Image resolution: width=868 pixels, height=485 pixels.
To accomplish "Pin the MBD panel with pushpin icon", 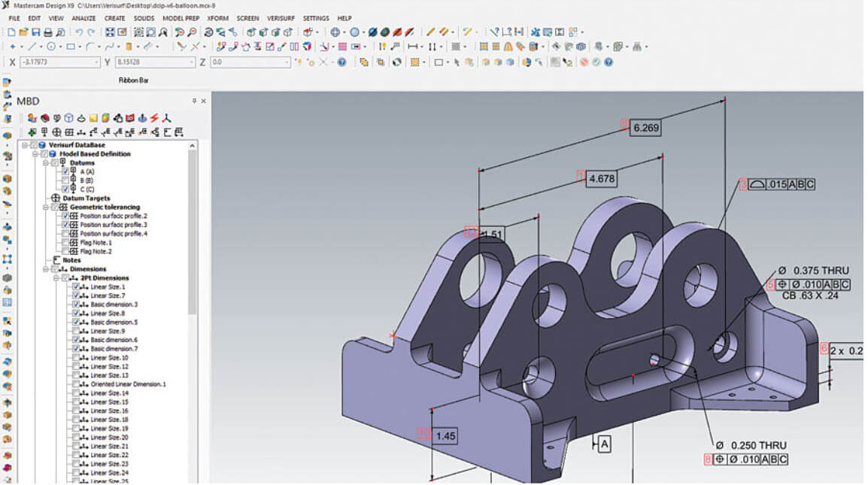I will pos(194,101).
